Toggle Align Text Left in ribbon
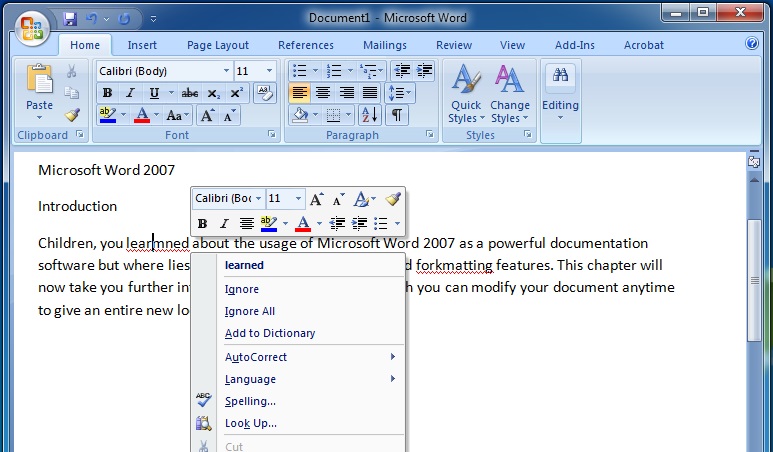This screenshot has height=452, width=773. [300, 93]
